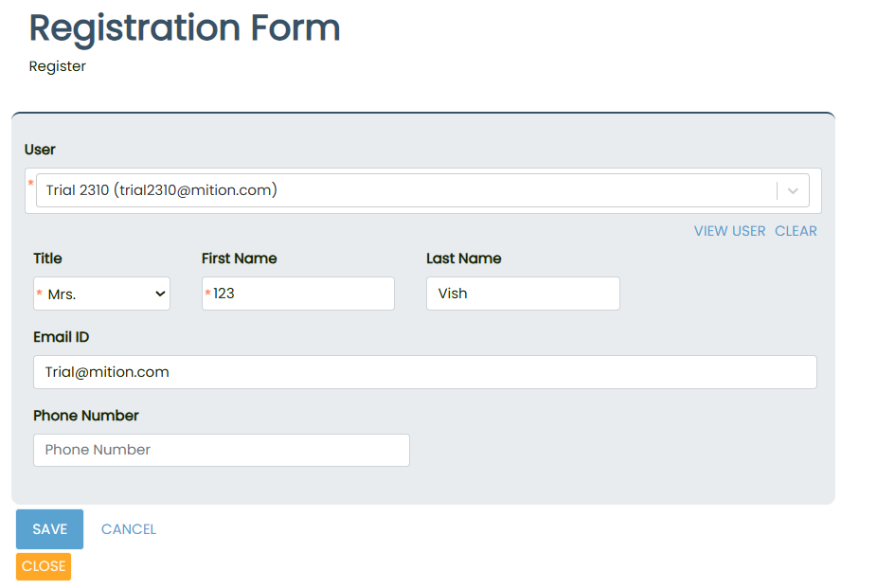Click the CANCEL link next to Save
Screen dimensions: 877x588
pyautogui.click(x=129, y=529)
